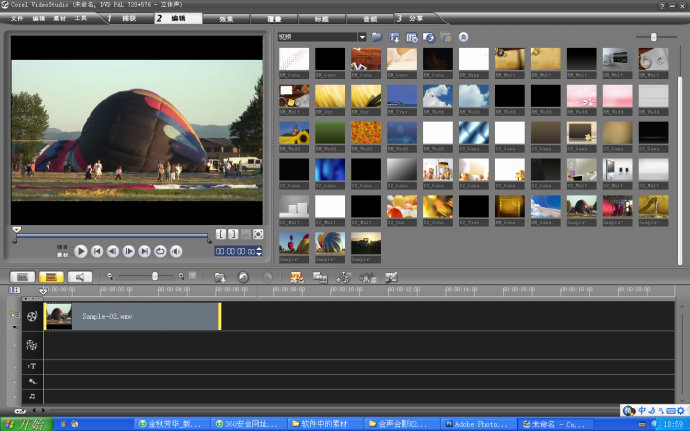This screenshot has height=431, width=690.
Task: Click the Load video folder icon
Action: click(376, 37)
